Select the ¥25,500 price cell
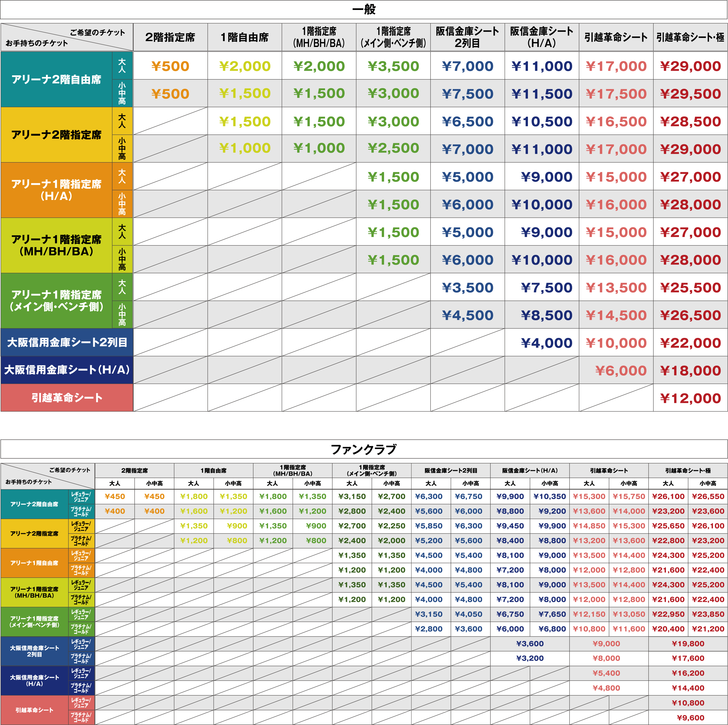This screenshot has height=725, width=728. [690, 288]
